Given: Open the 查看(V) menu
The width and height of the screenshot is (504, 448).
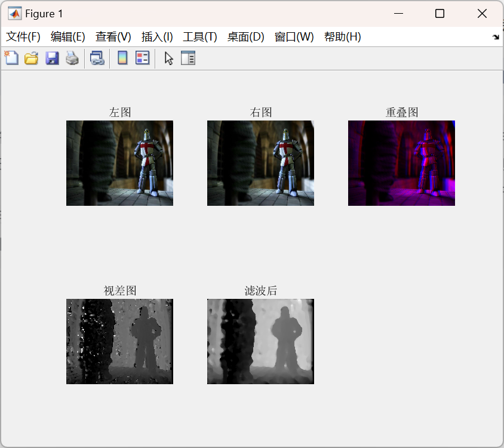Looking at the screenshot, I should [x=113, y=37].
